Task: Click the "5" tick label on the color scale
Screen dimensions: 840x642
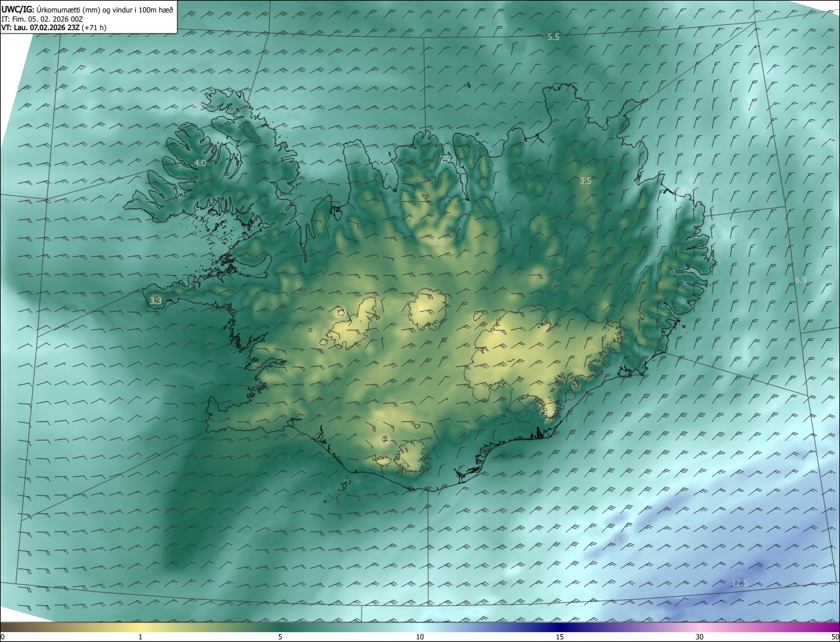Action: [280, 637]
